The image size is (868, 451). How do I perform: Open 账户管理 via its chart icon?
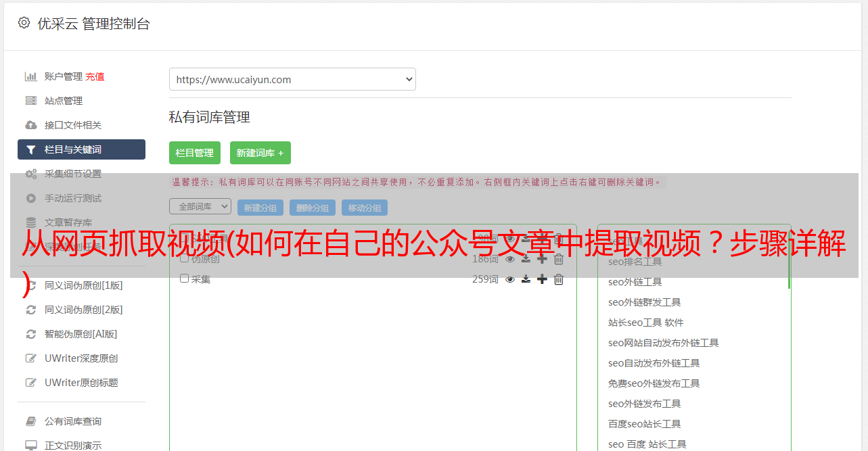point(30,76)
